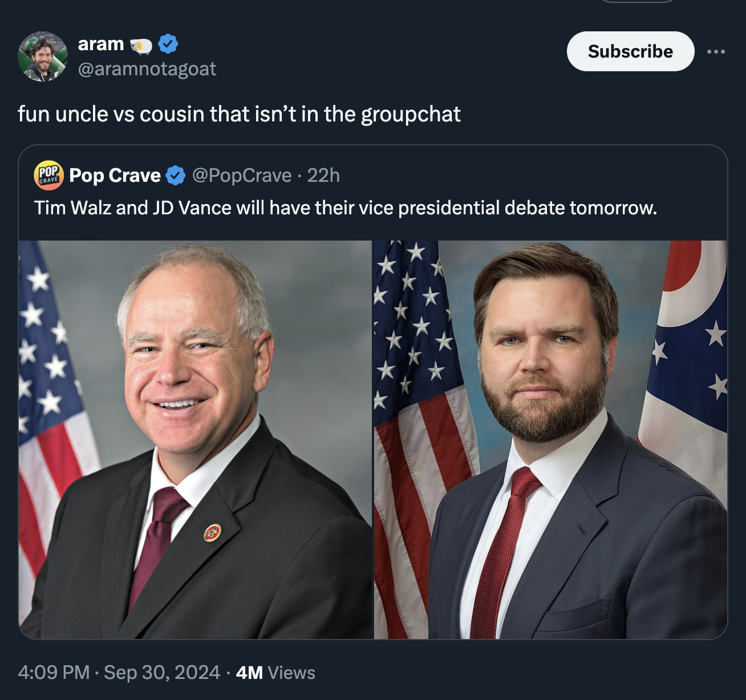Click the 22h timestamp on the quoted tweet
The height and width of the screenshot is (700, 746).
323,176
